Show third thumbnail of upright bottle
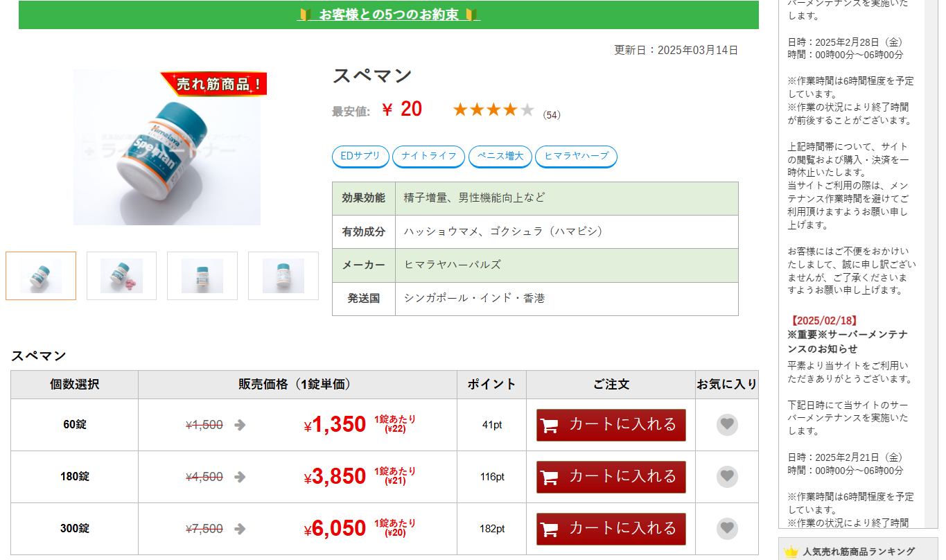 pos(202,276)
